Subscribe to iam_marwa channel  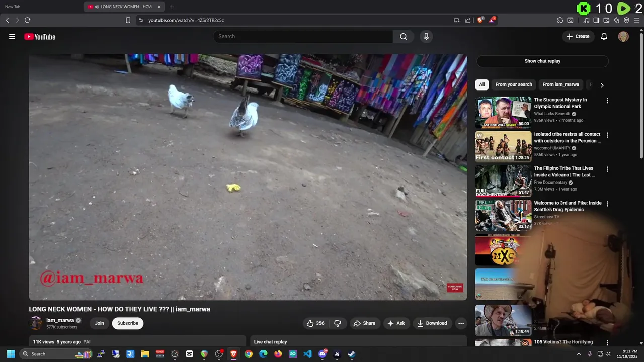pyautogui.click(x=128, y=323)
